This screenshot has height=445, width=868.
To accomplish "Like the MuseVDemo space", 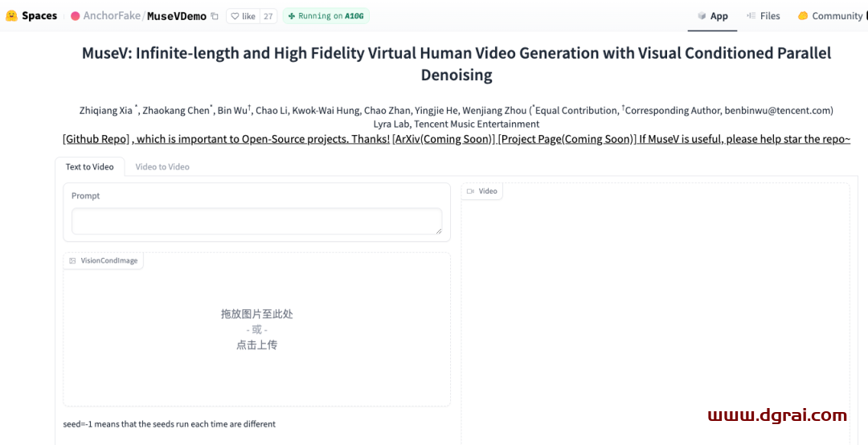I will tap(243, 16).
